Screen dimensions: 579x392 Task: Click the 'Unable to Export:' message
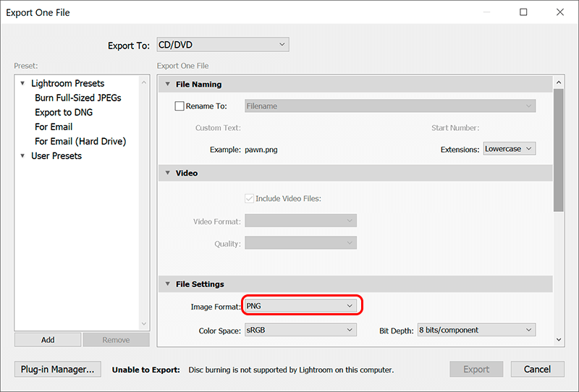coord(146,370)
